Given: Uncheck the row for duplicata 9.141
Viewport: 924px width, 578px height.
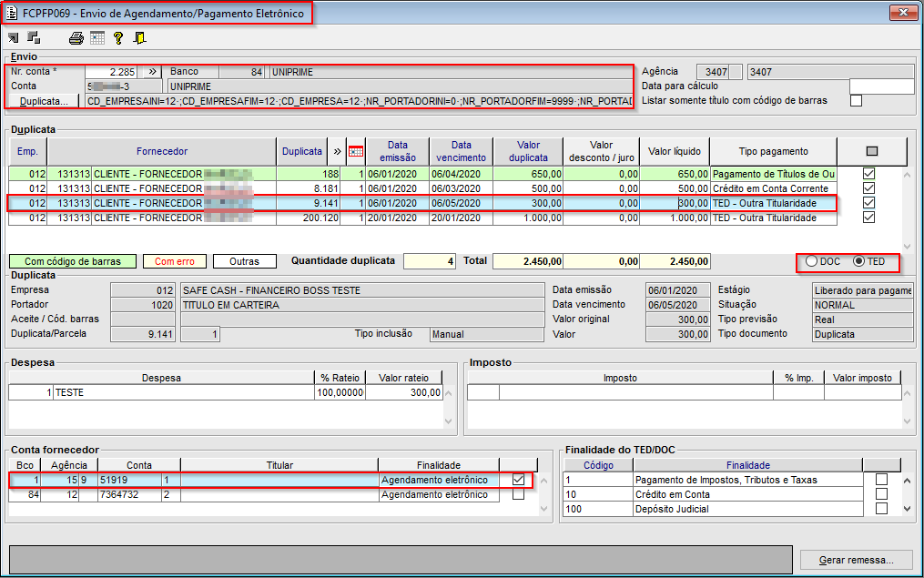Looking at the screenshot, I should coord(868,203).
